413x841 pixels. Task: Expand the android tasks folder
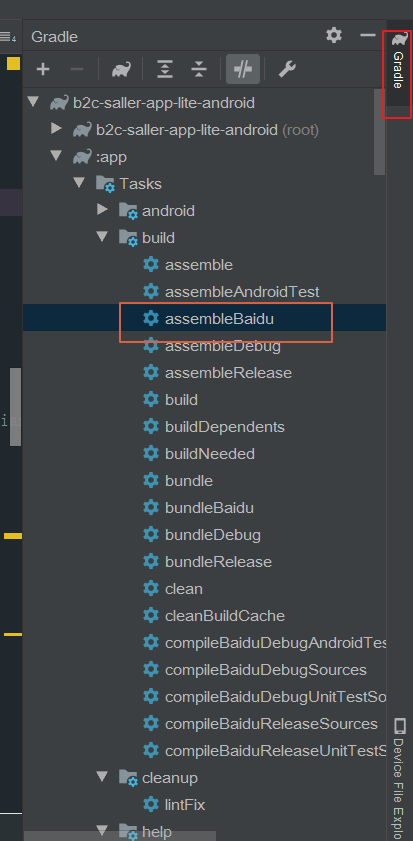[102, 210]
